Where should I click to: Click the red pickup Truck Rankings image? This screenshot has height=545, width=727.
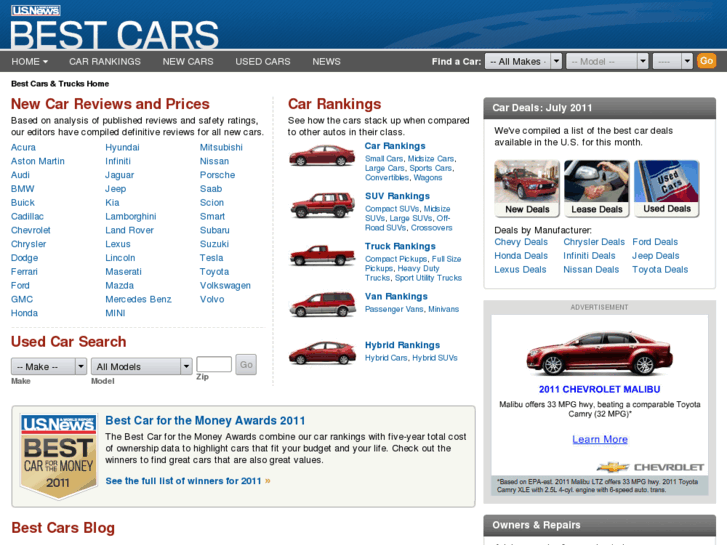(323, 255)
